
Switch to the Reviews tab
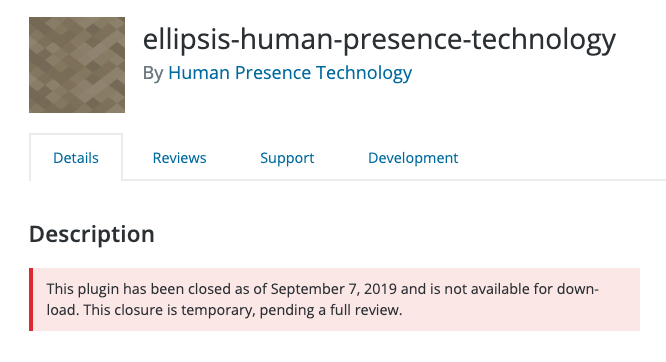(x=179, y=158)
